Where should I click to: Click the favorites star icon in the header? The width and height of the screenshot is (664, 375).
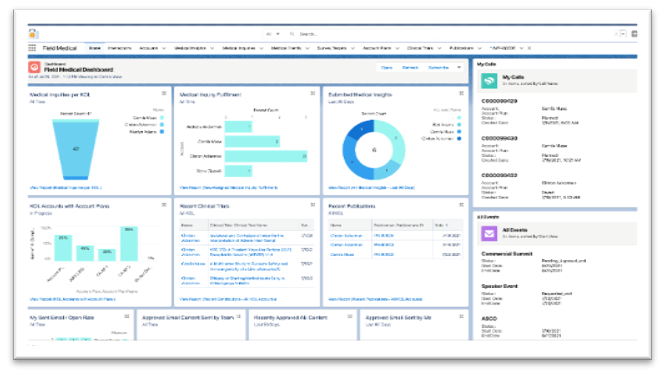616,34
